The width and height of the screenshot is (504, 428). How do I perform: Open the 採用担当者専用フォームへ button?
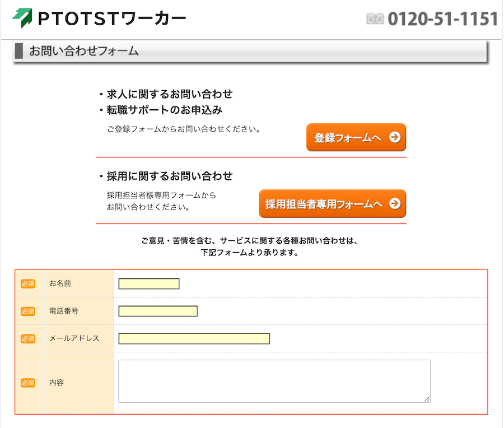pyautogui.click(x=332, y=203)
